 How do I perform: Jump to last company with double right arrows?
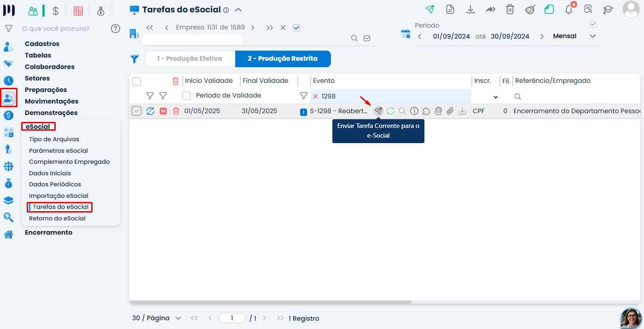click(269, 28)
